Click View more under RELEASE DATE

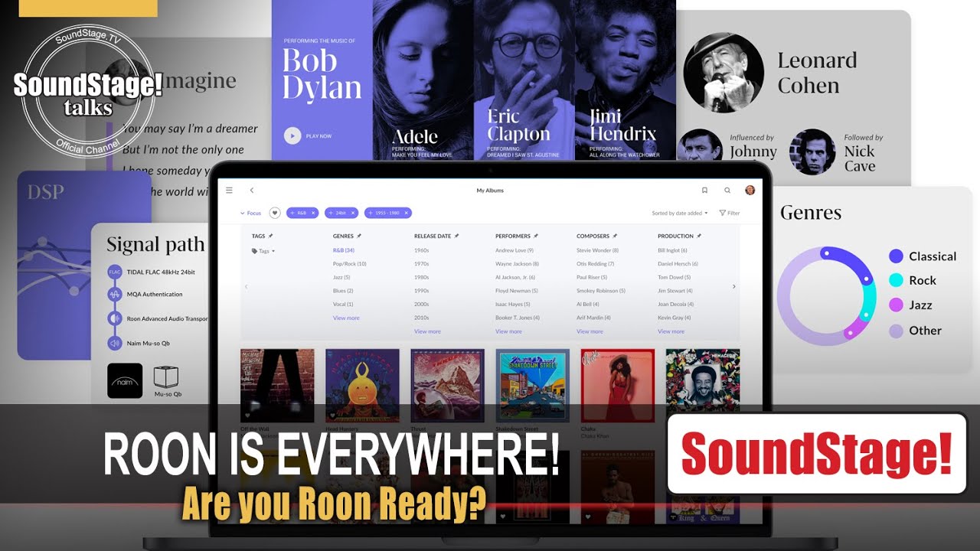427,331
